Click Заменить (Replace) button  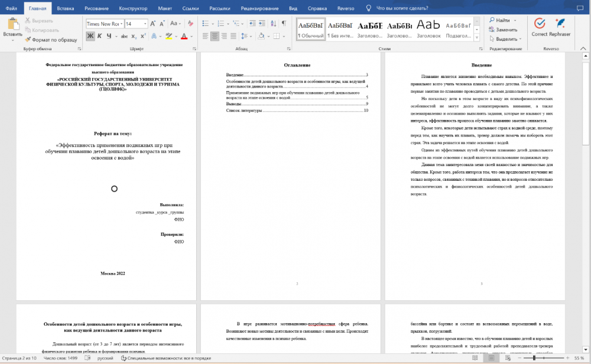[x=503, y=30]
